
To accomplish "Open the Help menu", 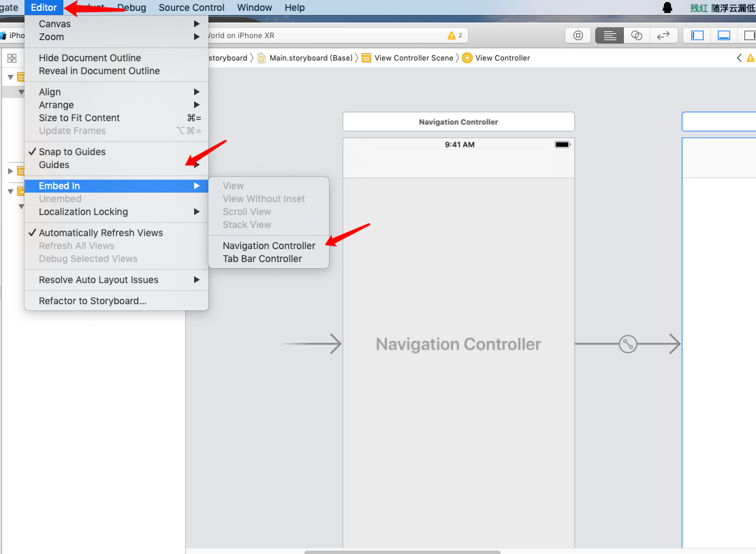I will point(295,7).
